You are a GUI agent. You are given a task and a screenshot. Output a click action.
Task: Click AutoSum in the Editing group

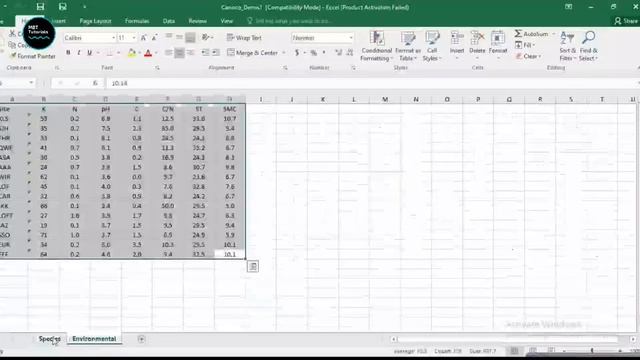pos(531,34)
